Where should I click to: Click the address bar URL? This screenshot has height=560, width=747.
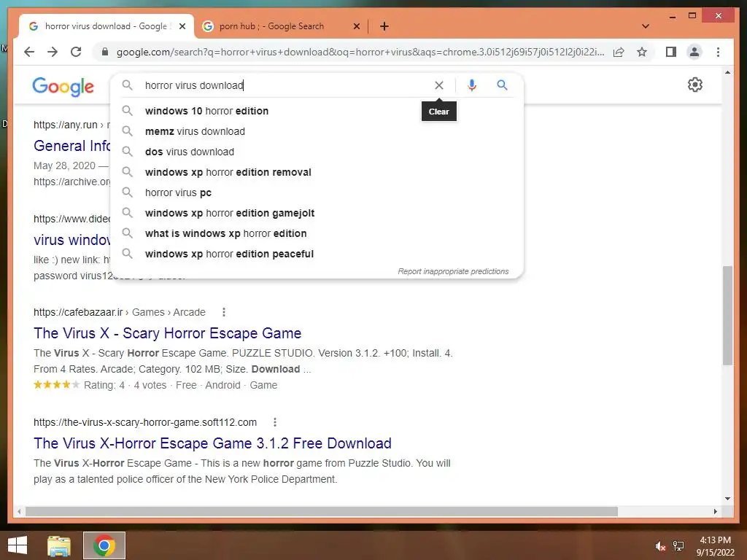click(360, 52)
